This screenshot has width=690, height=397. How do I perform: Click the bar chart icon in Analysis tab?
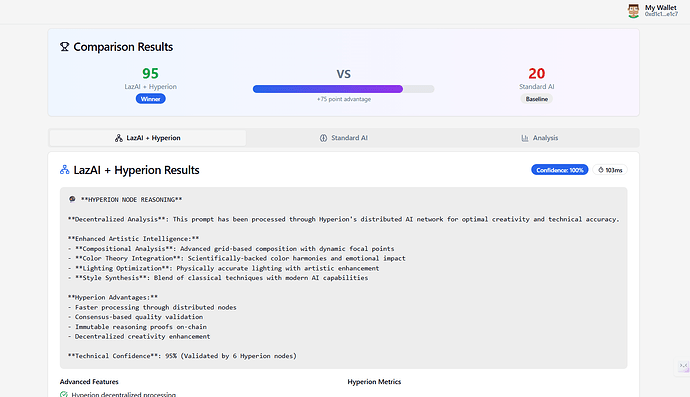(x=525, y=138)
